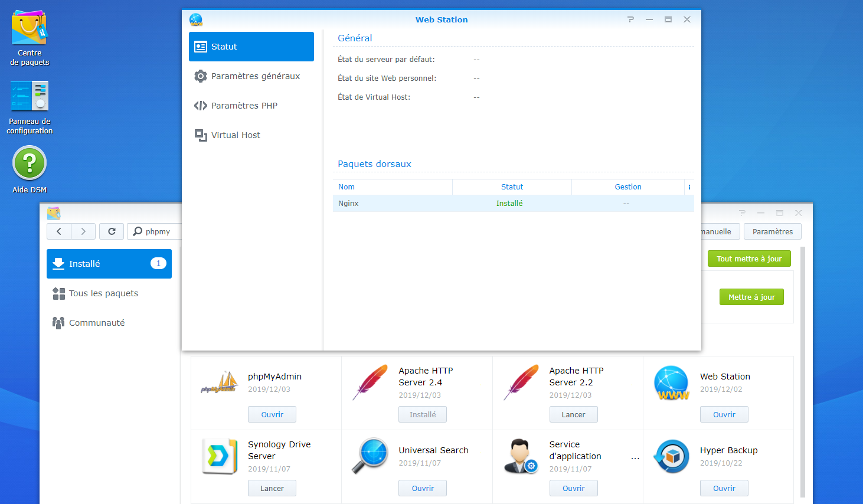This screenshot has height=504, width=863.
Task: Click the phpMyAdmin package icon
Action: pos(219,382)
